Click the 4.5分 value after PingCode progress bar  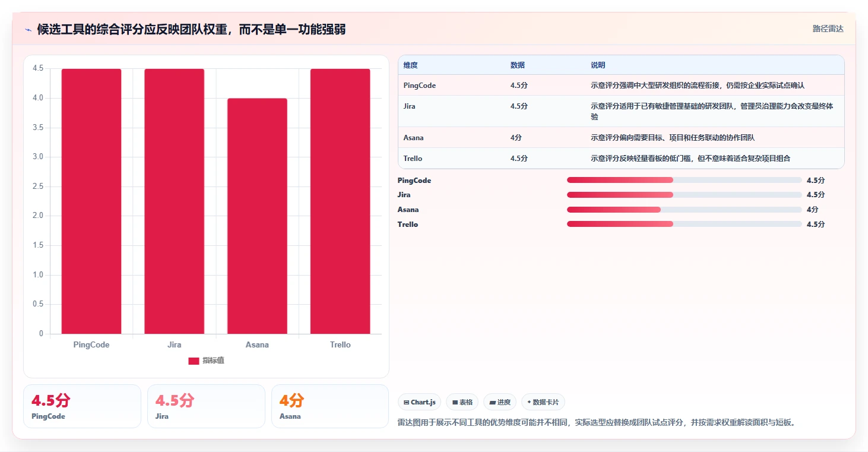point(816,181)
